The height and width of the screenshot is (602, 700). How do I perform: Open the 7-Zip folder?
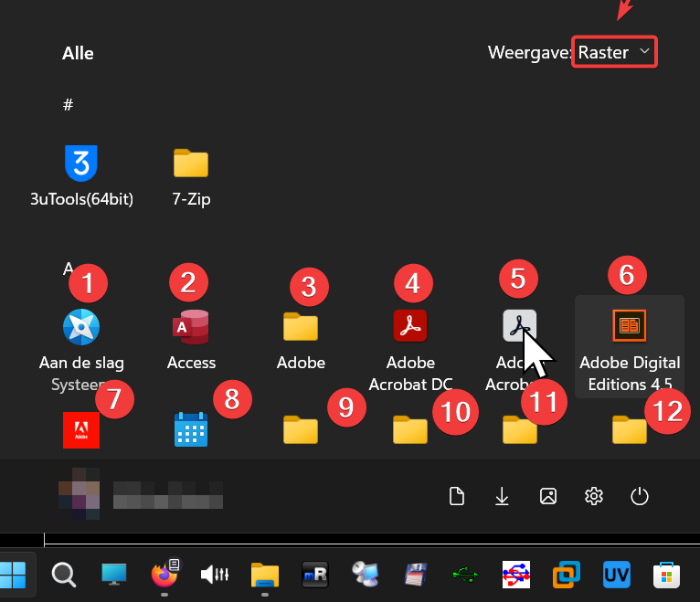191,176
